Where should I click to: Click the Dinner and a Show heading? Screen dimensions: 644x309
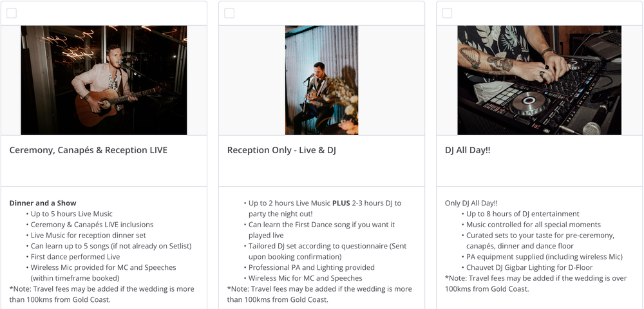43,203
